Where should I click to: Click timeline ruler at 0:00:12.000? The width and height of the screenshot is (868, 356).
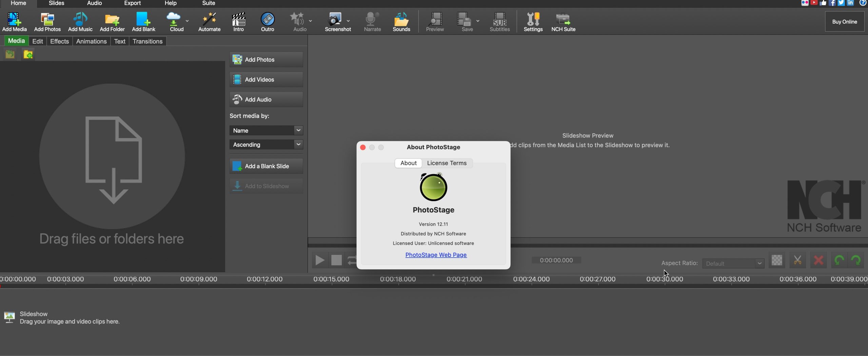264,279
